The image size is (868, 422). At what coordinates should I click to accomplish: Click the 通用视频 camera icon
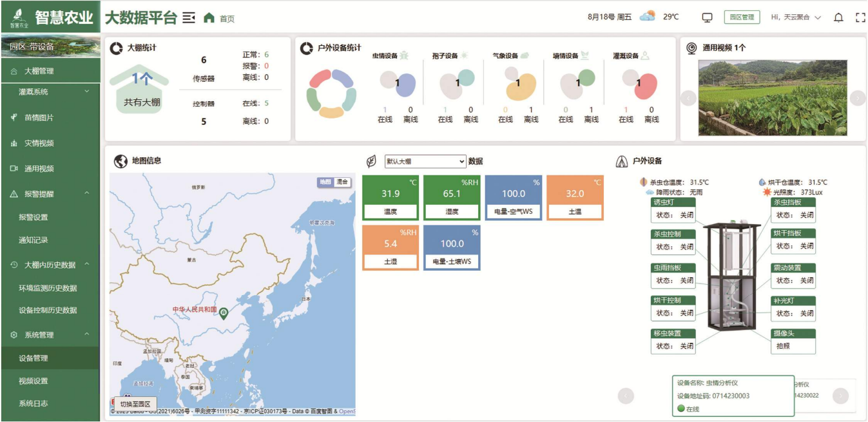pyautogui.click(x=691, y=48)
